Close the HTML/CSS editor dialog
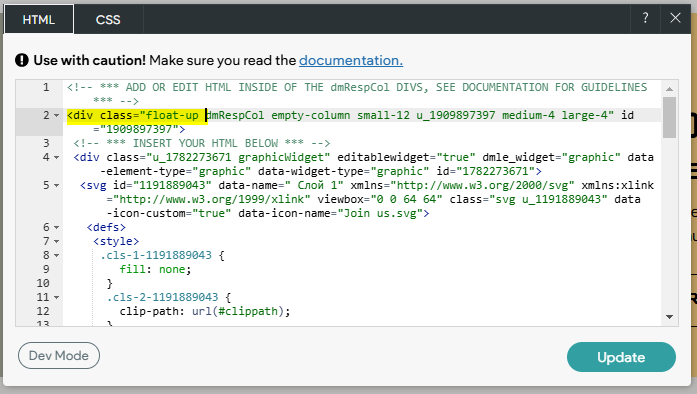The width and height of the screenshot is (697, 394). click(675, 18)
